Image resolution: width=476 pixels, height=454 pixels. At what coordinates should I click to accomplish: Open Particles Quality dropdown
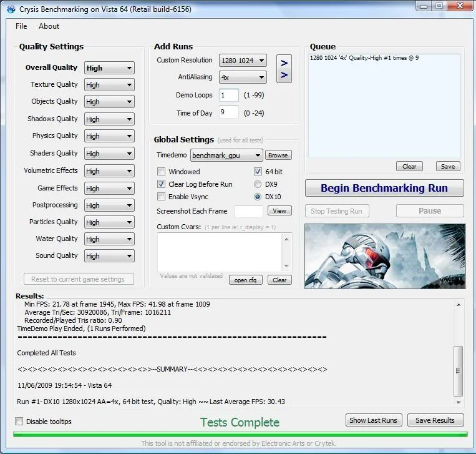coord(109,222)
